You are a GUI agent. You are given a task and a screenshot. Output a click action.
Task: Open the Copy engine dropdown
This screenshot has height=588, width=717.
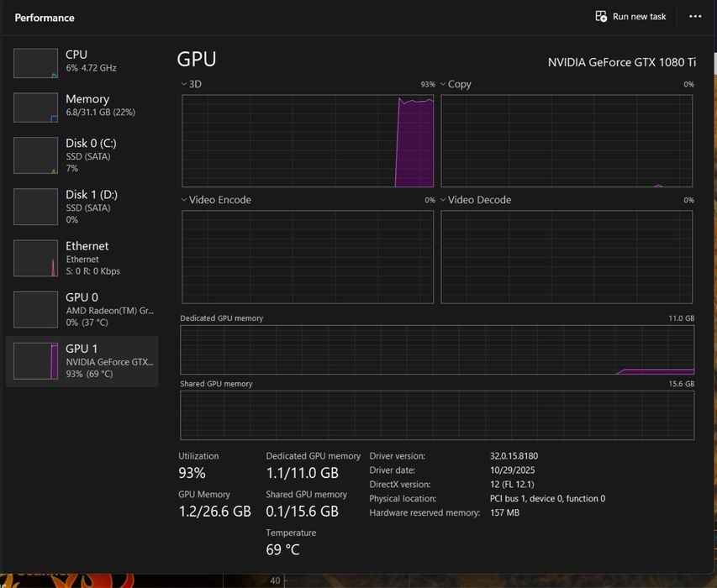(456, 84)
